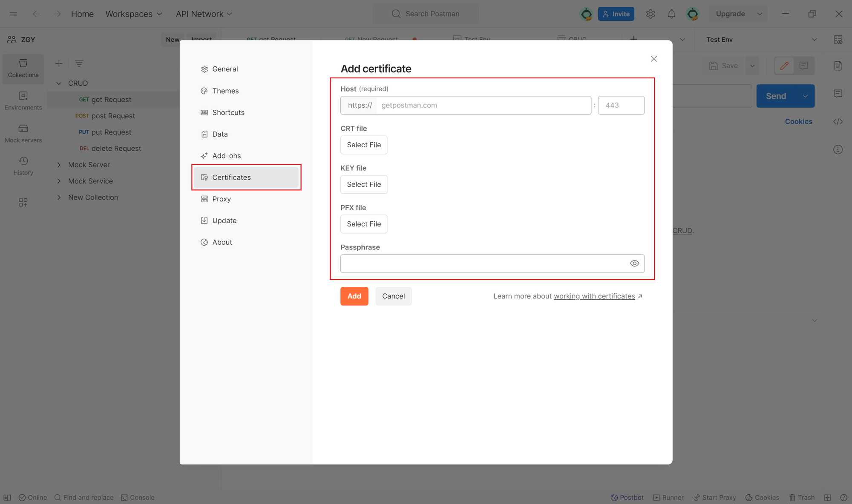Open API Network dropdown
Screen dimensions: 852x504
[x=204, y=14]
